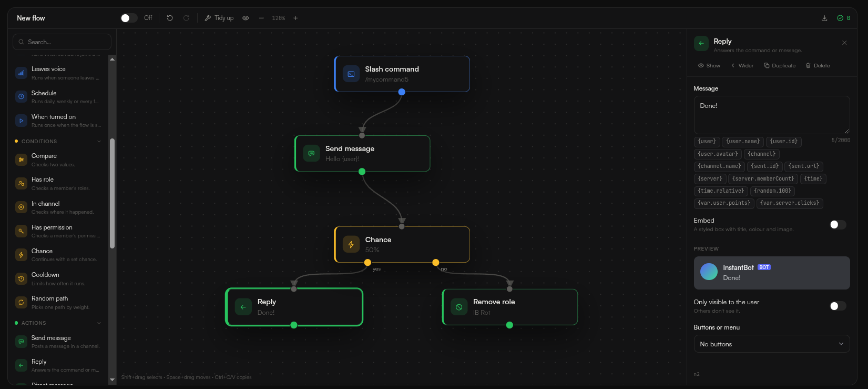Enable the Embed toggle
The image size is (868, 389).
pos(838,225)
